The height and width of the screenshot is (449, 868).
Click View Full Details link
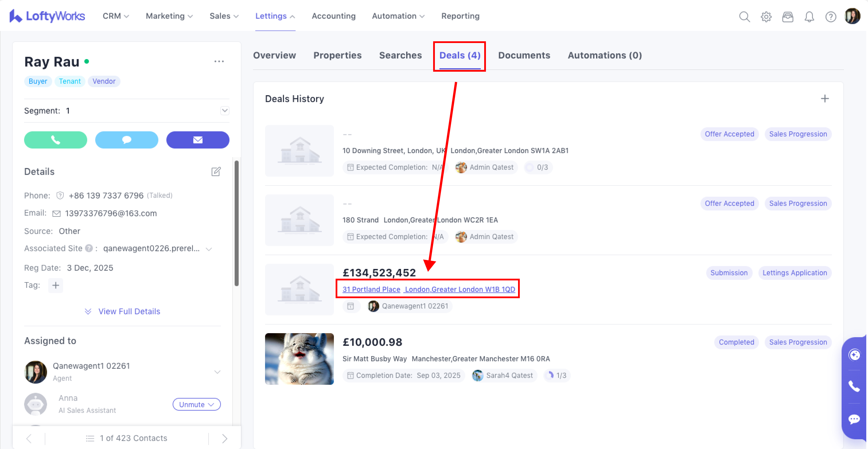pos(129,311)
